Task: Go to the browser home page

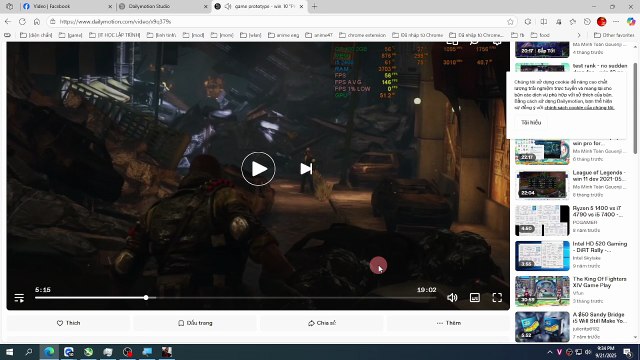Action: click(x=37, y=22)
